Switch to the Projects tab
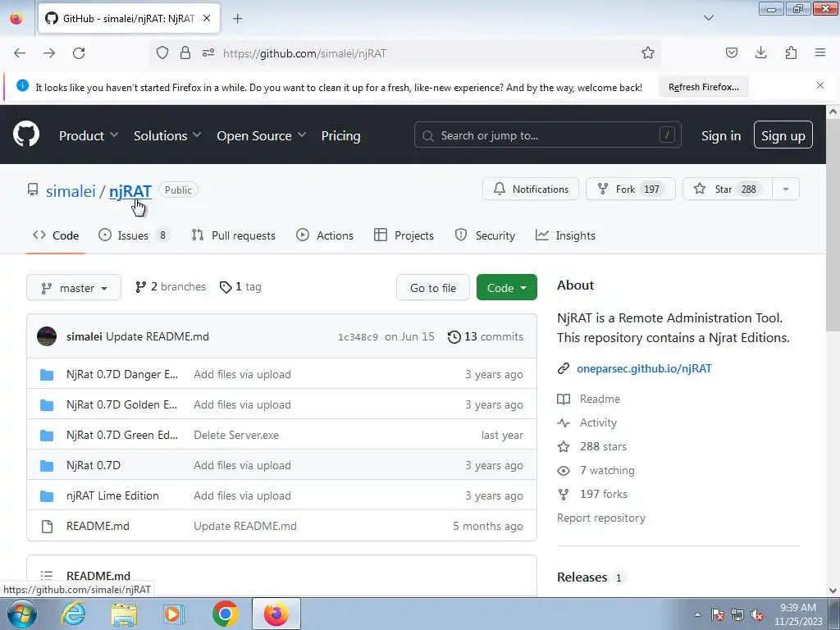 [x=404, y=235]
